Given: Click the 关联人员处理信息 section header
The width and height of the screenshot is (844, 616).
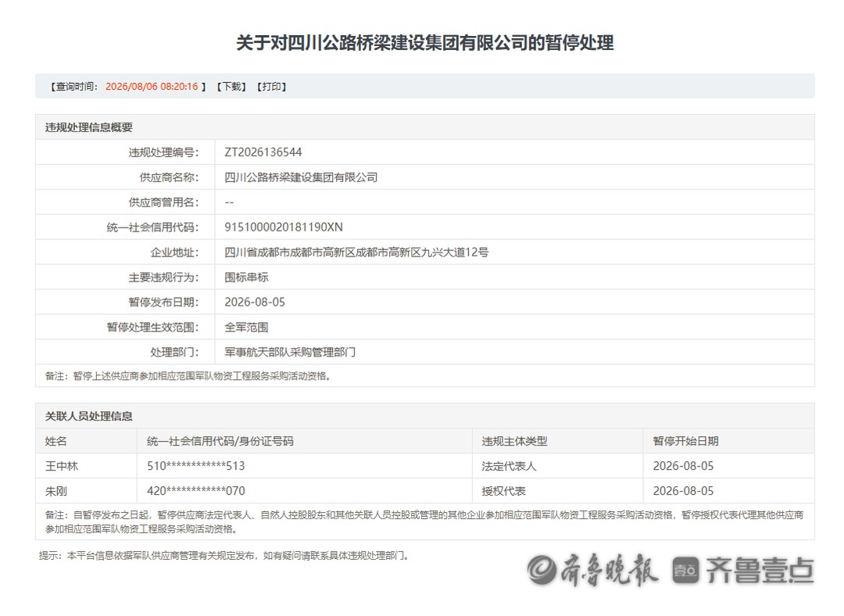Looking at the screenshot, I should tap(89, 416).
